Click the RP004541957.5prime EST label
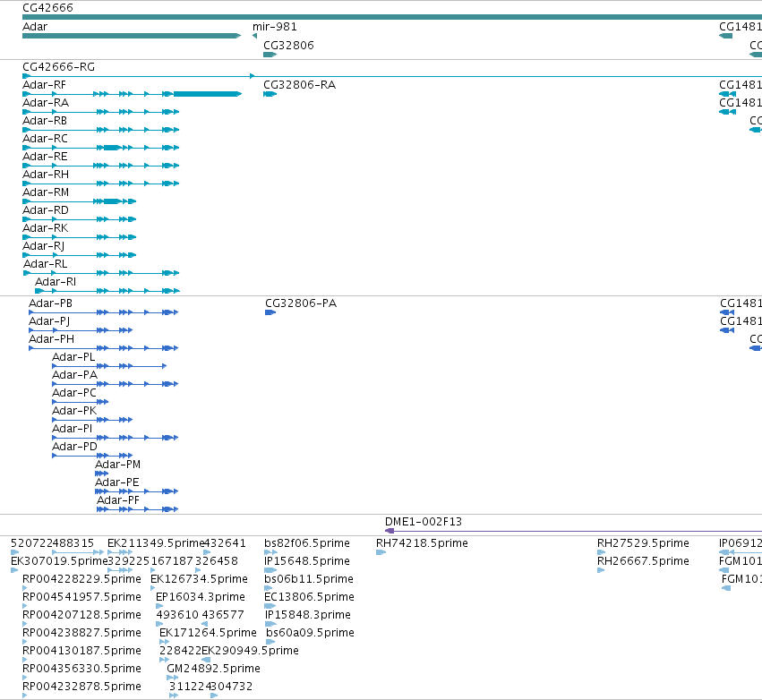Image resolution: width=762 pixels, height=700 pixels. point(81,597)
